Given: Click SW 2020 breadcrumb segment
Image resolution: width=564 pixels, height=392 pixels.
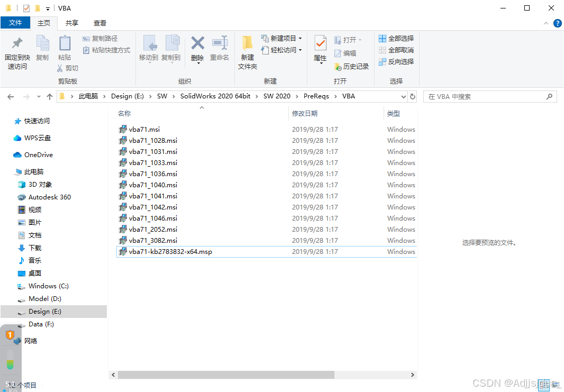Looking at the screenshot, I should point(277,96).
